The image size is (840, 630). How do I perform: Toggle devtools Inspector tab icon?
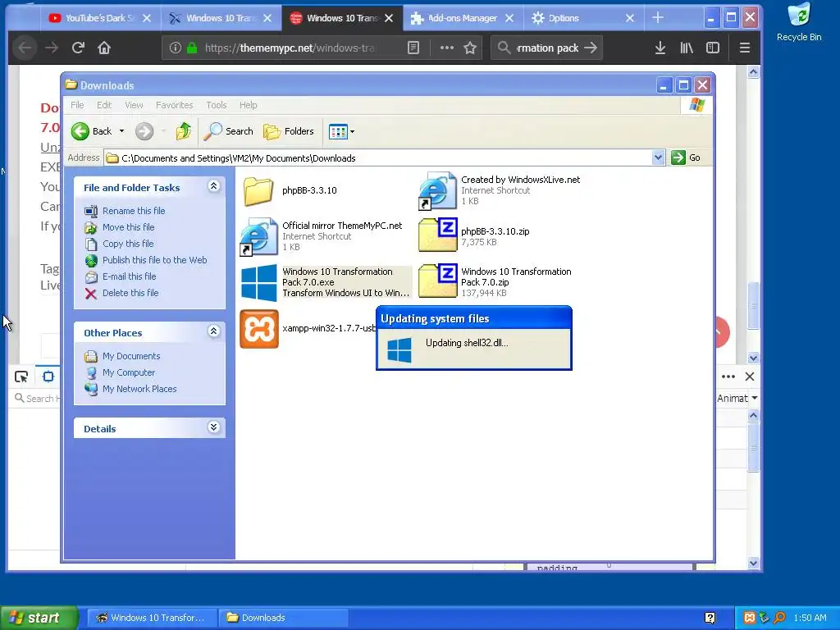pos(48,377)
